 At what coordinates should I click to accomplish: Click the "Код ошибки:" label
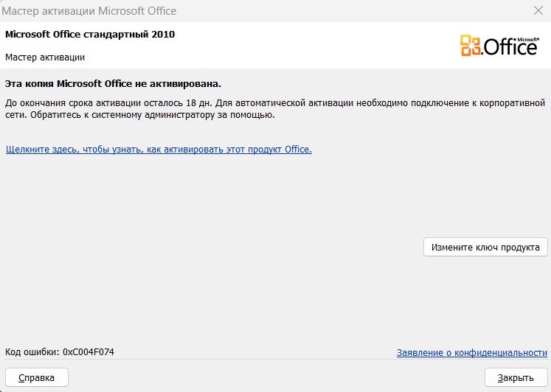[32, 352]
